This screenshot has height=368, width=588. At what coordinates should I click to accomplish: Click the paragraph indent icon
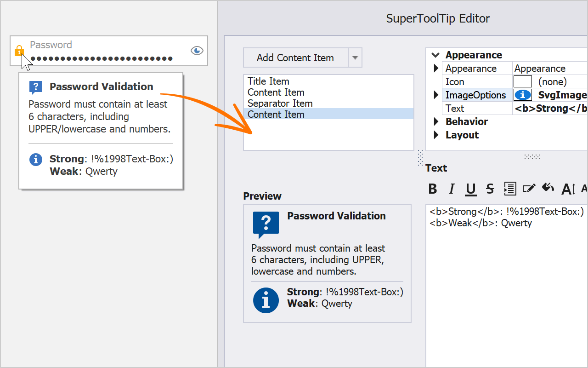pyautogui.click(x=510, y=189)
